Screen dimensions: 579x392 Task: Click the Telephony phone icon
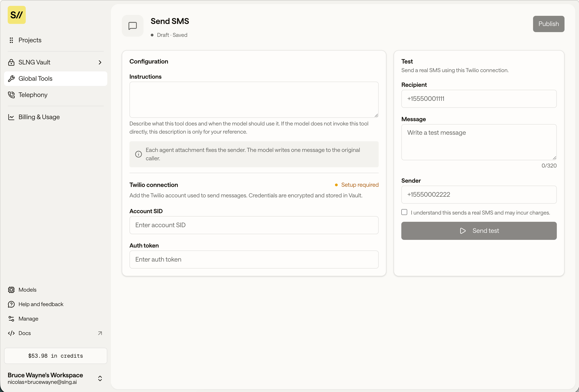pos(11,95)
